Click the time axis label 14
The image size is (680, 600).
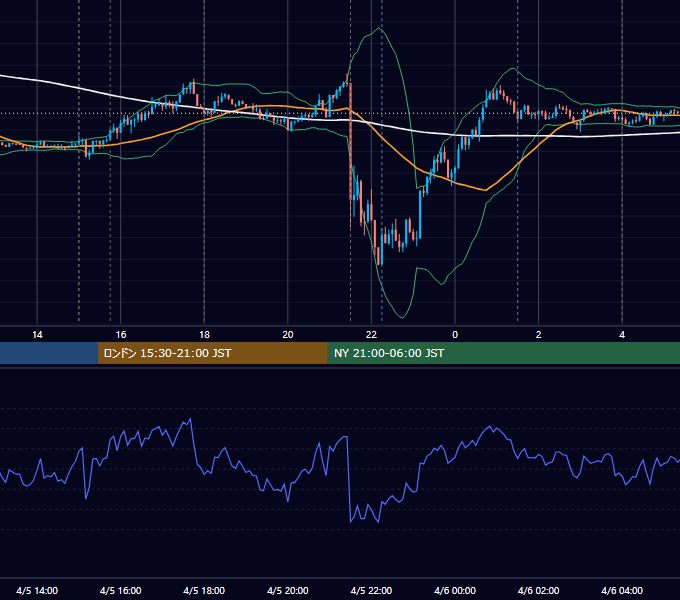click(37, 335)
